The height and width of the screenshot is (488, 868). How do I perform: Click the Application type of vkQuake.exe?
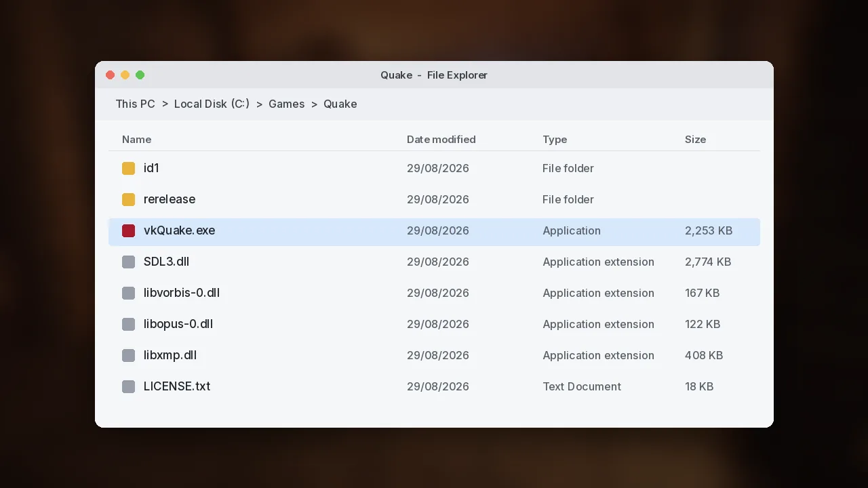[x=572, y=230]
